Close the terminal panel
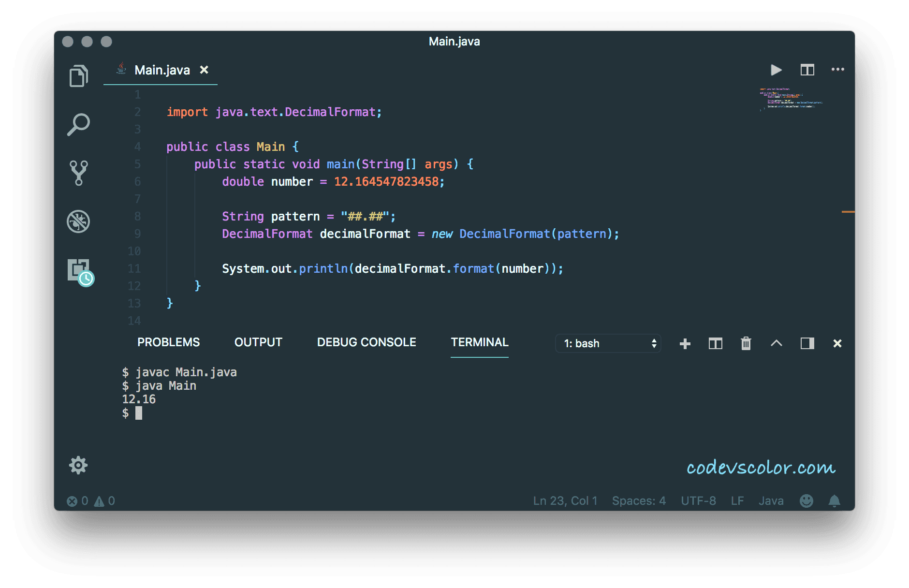The width and height of the screenshot is (909, 588). (x=837, y=343)
